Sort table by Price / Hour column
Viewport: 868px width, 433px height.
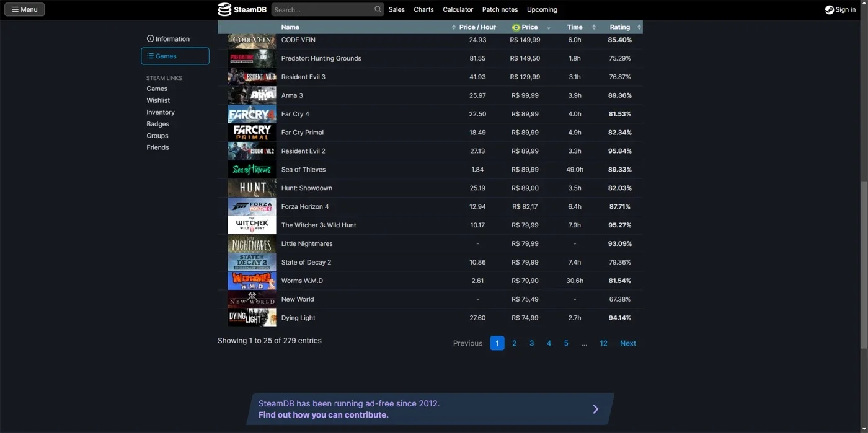pyautogui.click(x=477, y=27)
